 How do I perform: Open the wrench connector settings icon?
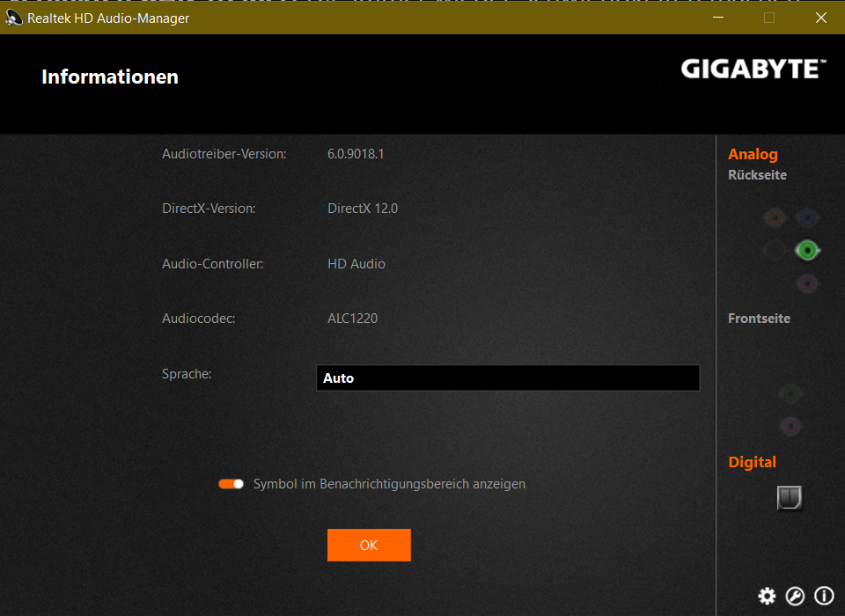tap(795, 596)
